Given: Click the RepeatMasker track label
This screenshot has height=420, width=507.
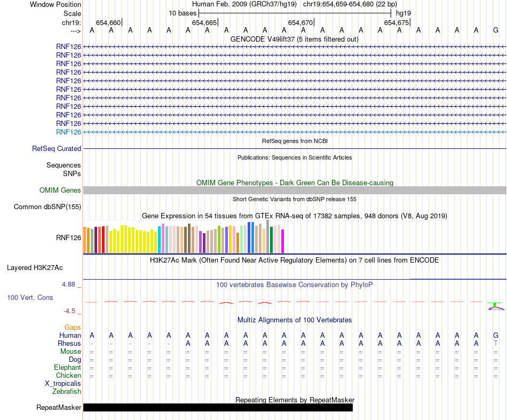Looking at the screenshot, I should 59,407.
